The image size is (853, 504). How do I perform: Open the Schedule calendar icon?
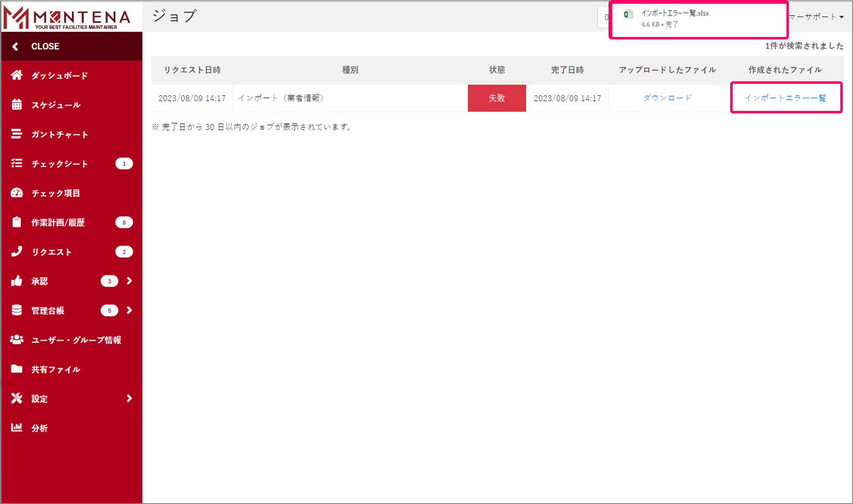click(x=16, y=105)
